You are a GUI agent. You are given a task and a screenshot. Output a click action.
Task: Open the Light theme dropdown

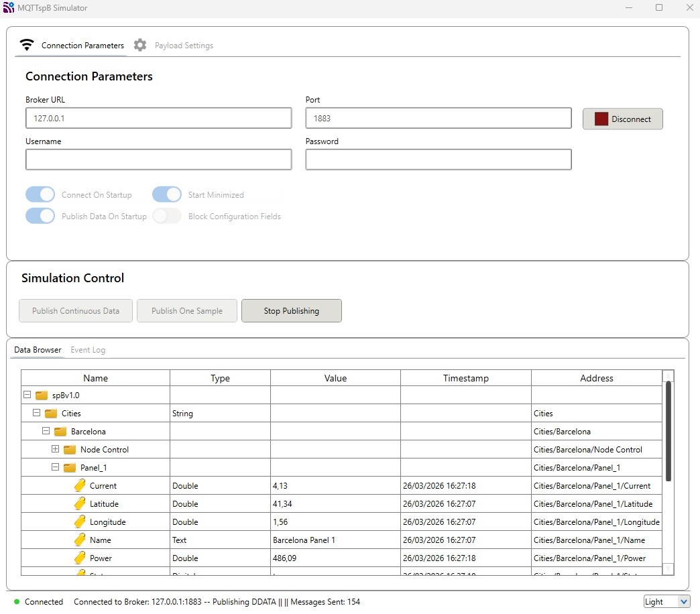click(x=666, y=602)
